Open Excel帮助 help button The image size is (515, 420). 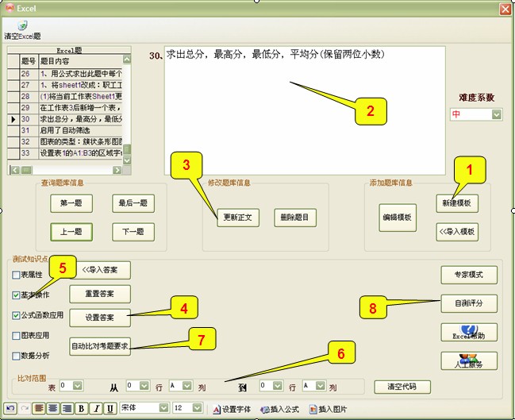tap(469, 332)
